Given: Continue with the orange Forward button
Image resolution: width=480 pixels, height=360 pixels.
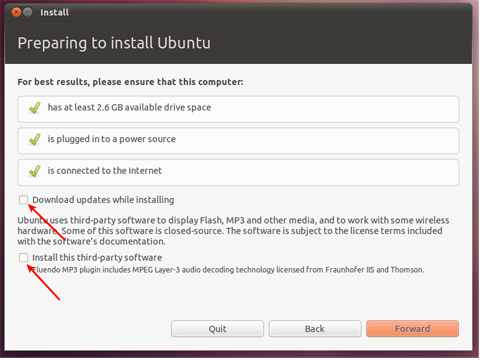Looking at the screenshot, I should coord(412,329).
